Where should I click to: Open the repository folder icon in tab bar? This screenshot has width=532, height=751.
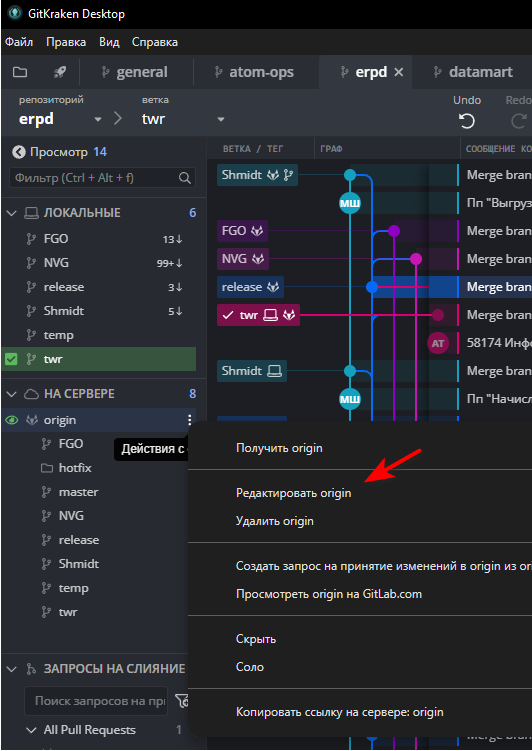tap(20, 72)
